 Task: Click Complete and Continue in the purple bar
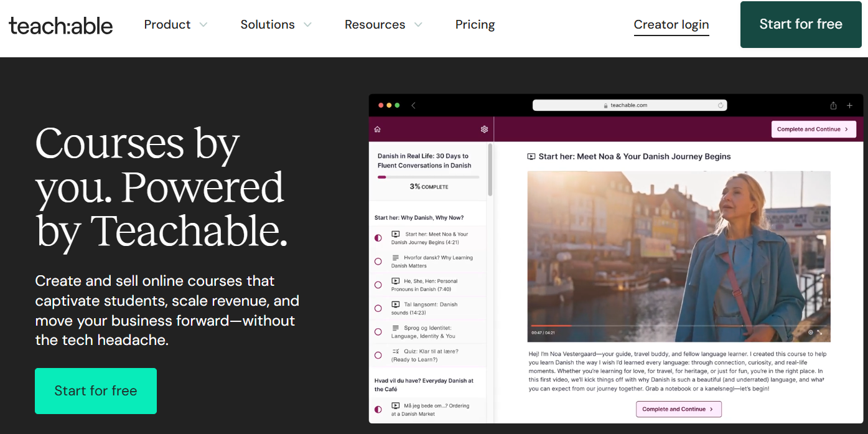coord(814,130)
